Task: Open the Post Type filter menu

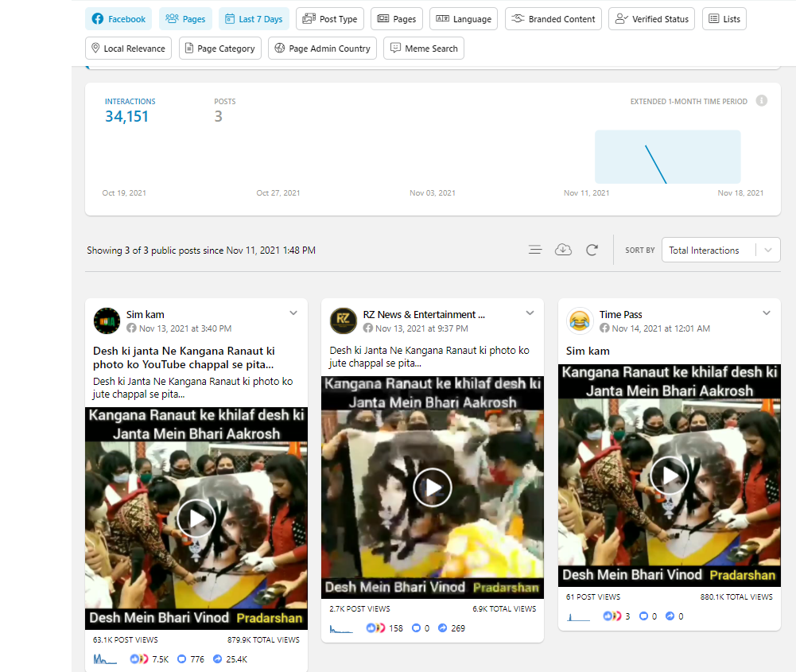Action: click(330, 19)
